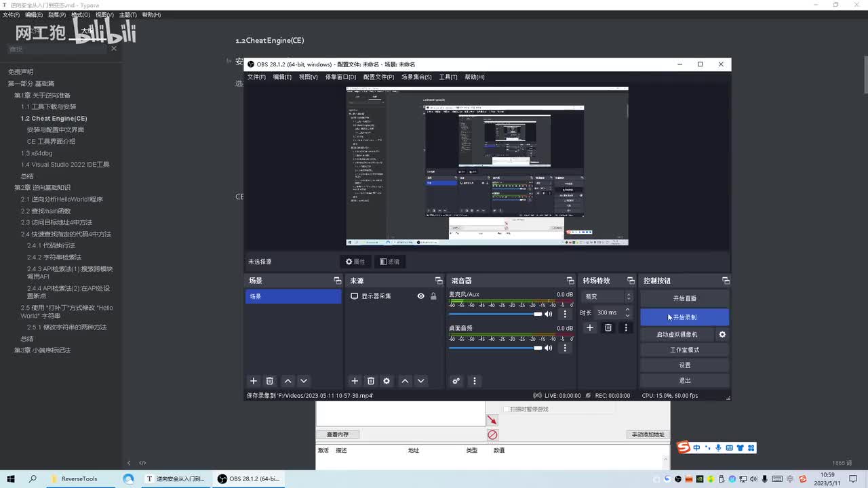
Task: Add a new source with the plus icon
Action: [354, 381]
